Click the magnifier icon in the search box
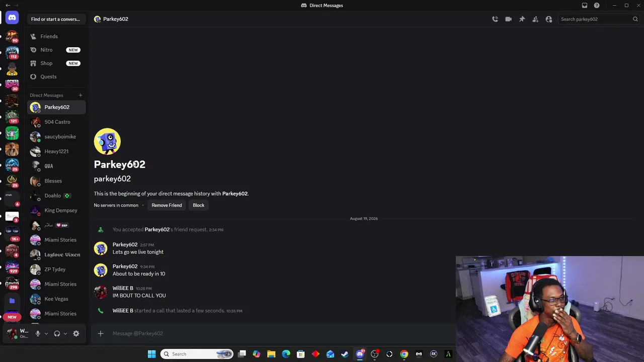 [x=635, y=19]
